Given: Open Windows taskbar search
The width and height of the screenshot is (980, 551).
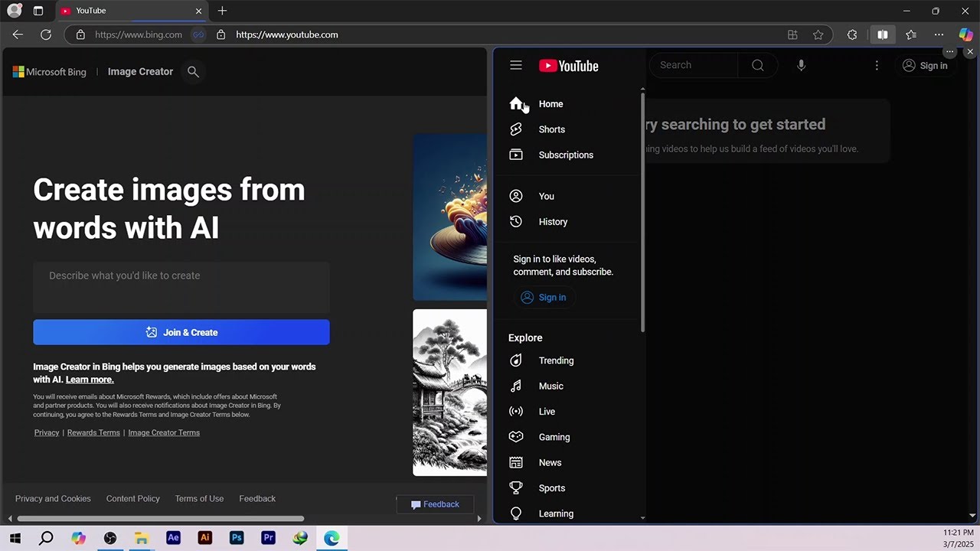Looking at the screenshot, I should 46,538.
